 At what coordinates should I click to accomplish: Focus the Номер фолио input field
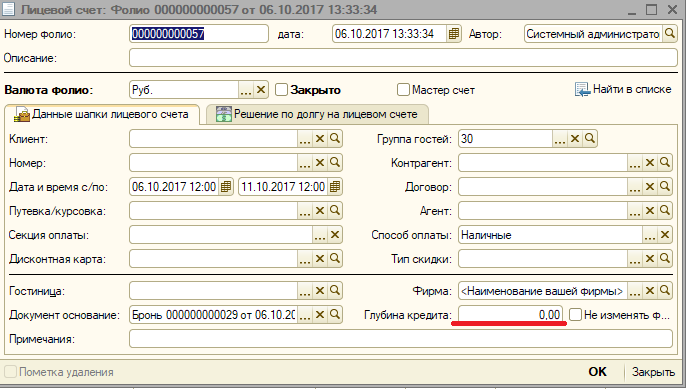[x=199, y=34]
